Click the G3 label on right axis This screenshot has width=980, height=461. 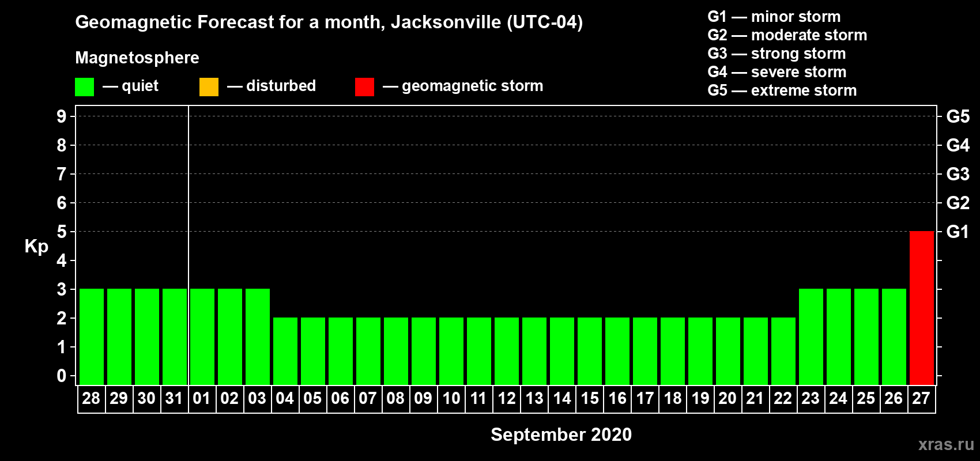958,174
